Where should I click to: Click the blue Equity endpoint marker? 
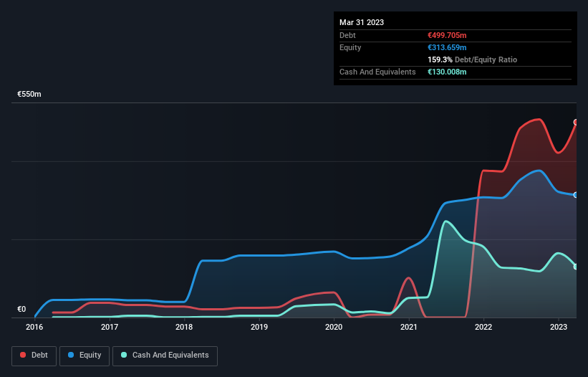pos(576,195)
